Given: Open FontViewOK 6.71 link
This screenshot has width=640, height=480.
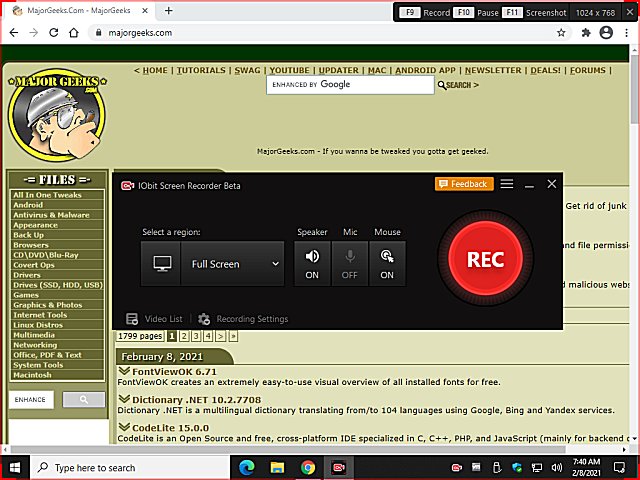Looking at the screenshot, I should 174,372.
